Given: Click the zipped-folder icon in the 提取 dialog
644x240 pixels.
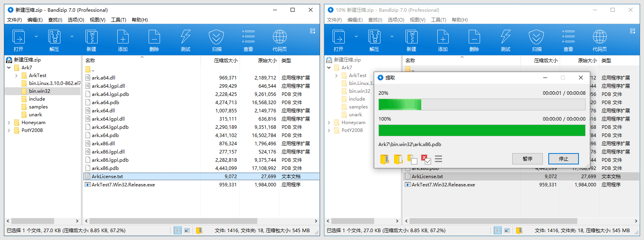Looking at the screenshot, I should click(384, 159).
